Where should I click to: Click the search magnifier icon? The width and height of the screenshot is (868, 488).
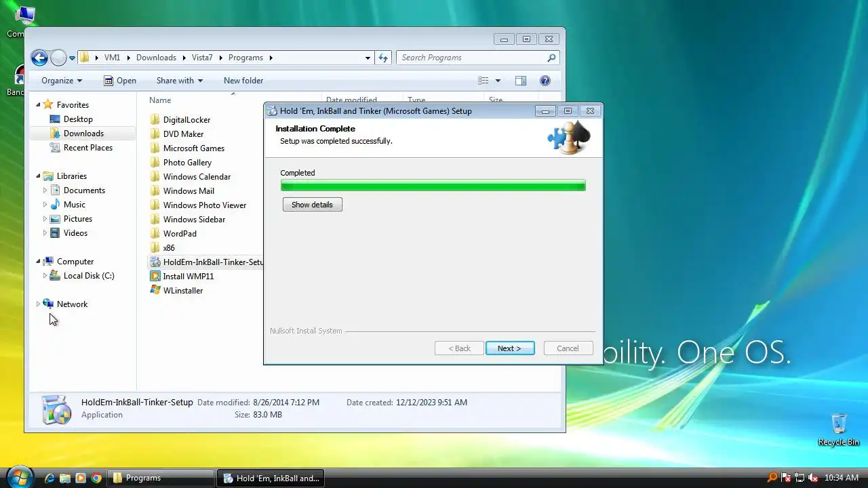(x=551, y=58)
